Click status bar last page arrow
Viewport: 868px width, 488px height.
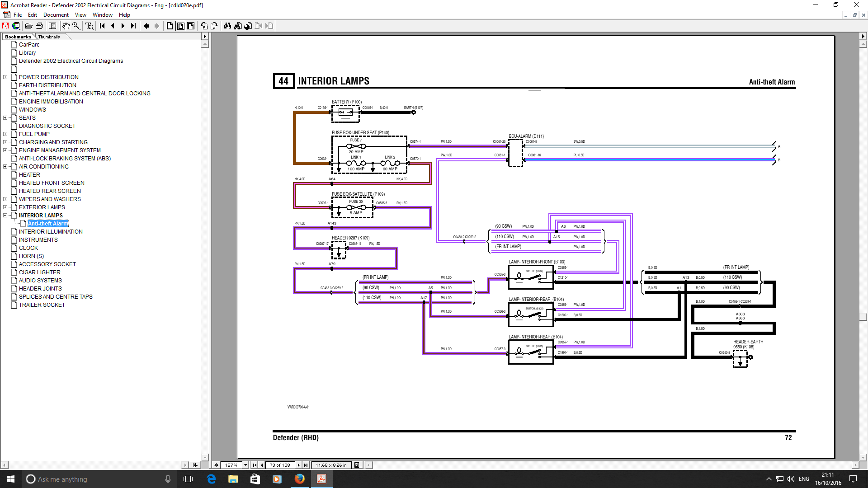pyautogui.click(x=306, y=465)
